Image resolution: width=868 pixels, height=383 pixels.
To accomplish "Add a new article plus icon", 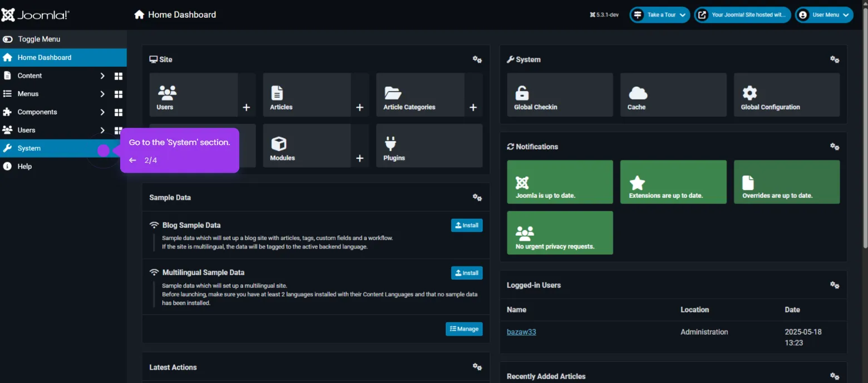I will coord(360,107).
